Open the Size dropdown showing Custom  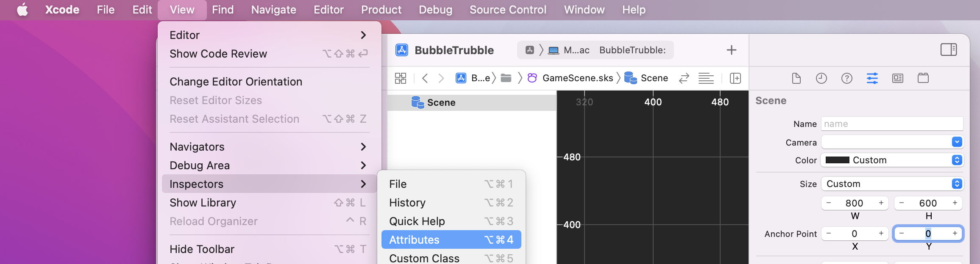tap(956, 184)
